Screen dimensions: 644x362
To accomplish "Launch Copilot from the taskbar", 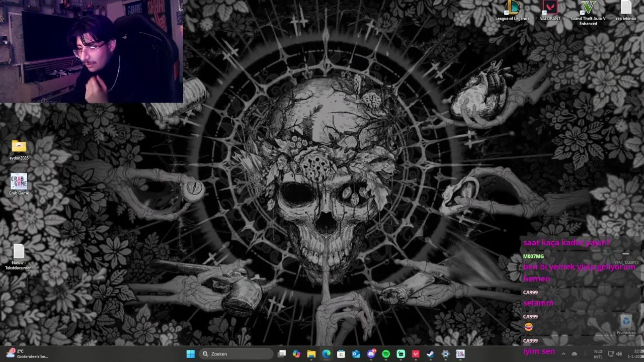I will (x=296, y=354).
